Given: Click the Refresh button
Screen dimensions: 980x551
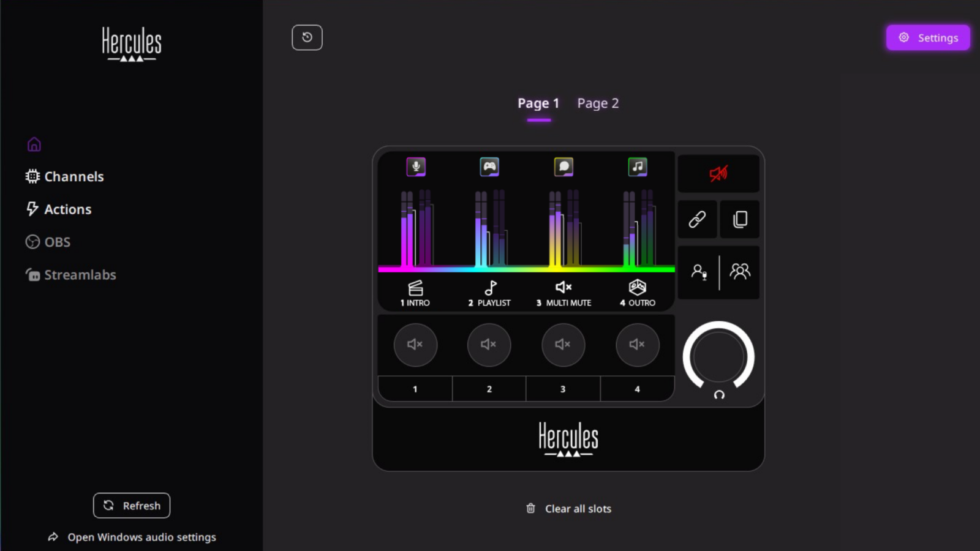Looking at the screenshot, I should pyautogui.click(x=131, y=505).
